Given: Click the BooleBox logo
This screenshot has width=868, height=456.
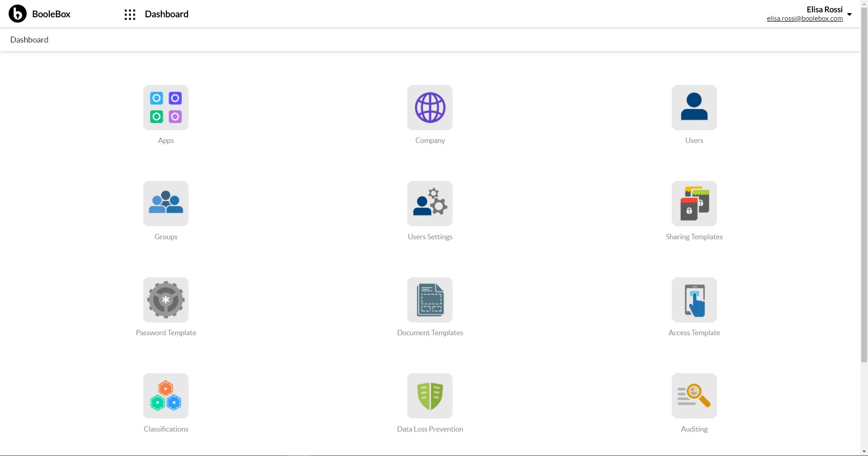Looking at the screenshot, I should (x=17, y=14).
